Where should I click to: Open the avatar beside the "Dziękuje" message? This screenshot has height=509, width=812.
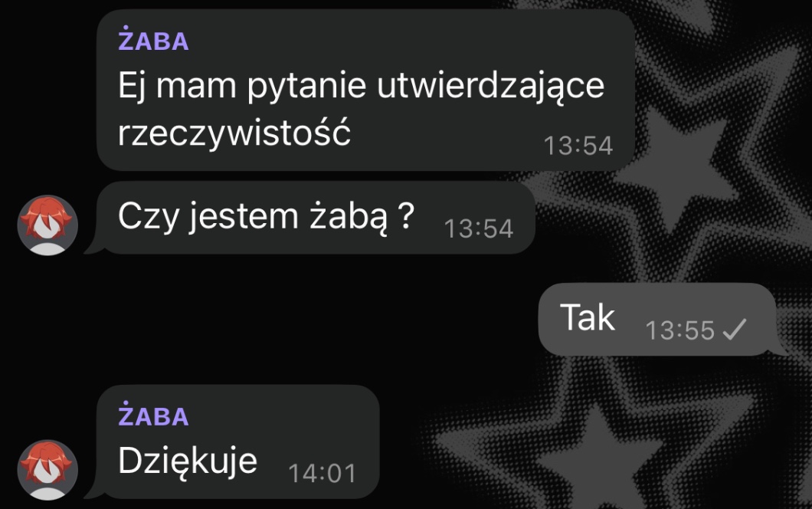pos(47,470)
